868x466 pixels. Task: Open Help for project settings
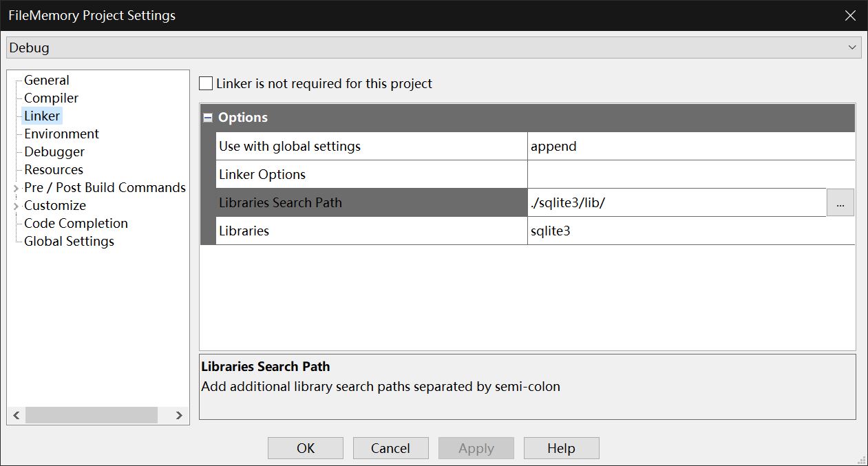click(561, 448)
